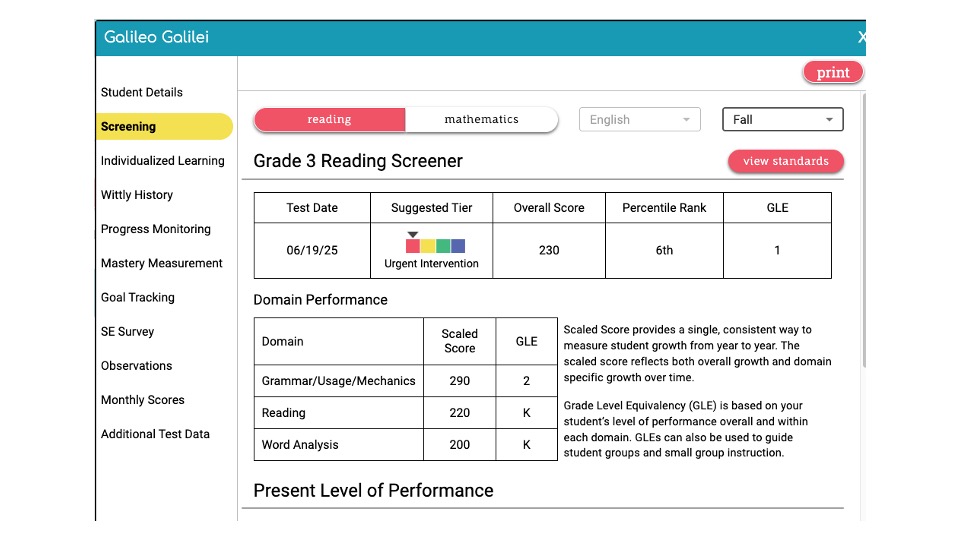Click the Word Analysis domain row
The image size is (960, 540).
pos(405,445)
